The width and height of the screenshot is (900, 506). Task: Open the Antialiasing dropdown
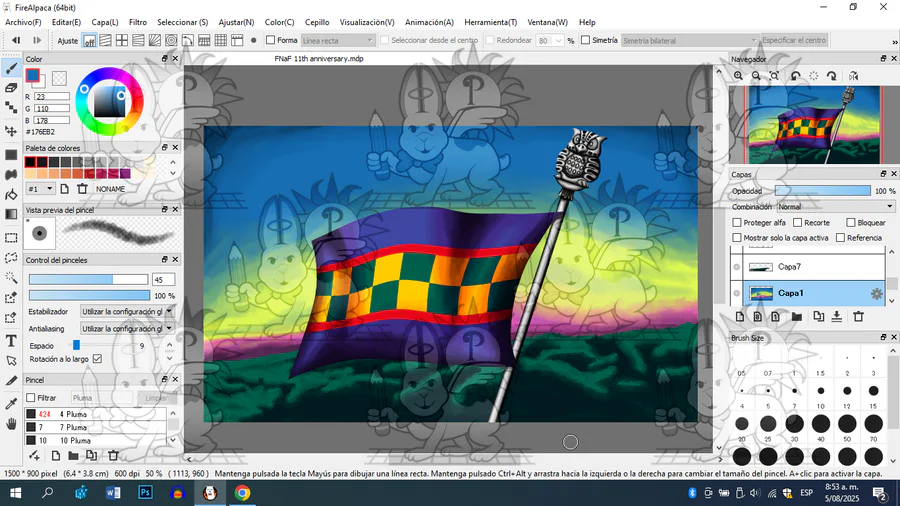(126, 329)
